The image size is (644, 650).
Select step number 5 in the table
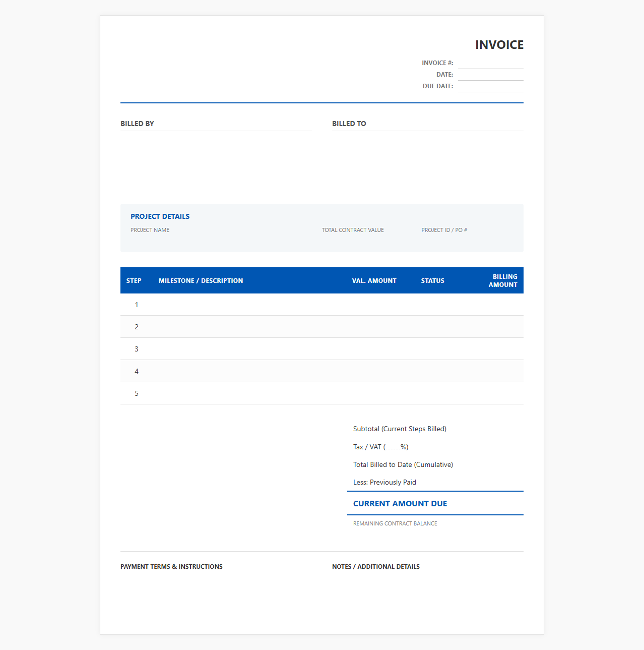pyautogui.click(x=137, y=393)
